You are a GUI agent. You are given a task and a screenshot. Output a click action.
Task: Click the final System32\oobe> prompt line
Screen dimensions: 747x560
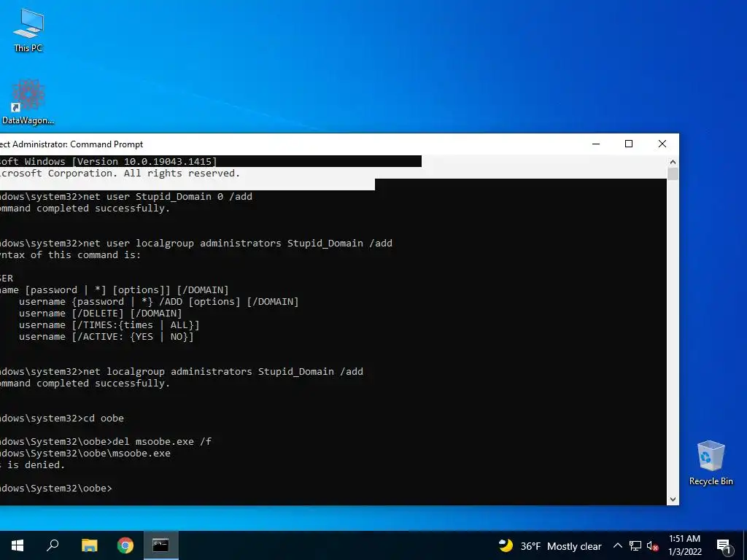(x=56, y=488)
